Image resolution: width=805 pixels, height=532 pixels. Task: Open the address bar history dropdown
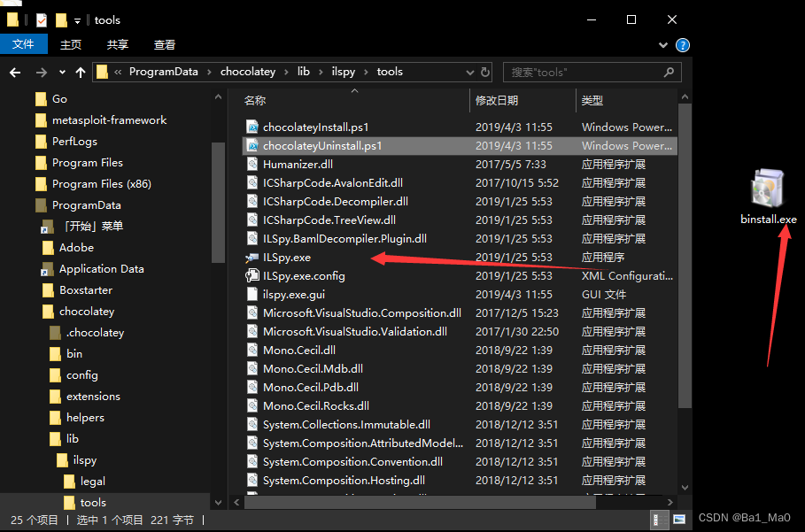pos(469,73)
